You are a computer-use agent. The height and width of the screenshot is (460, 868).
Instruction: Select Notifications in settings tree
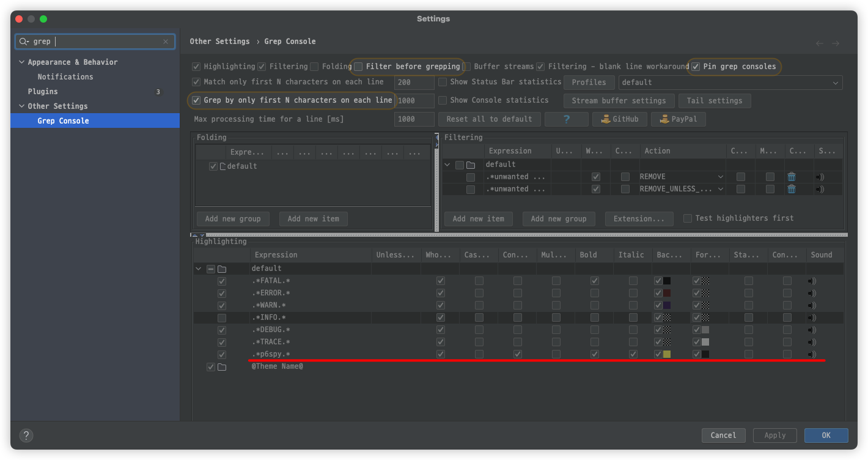point(65,77)
